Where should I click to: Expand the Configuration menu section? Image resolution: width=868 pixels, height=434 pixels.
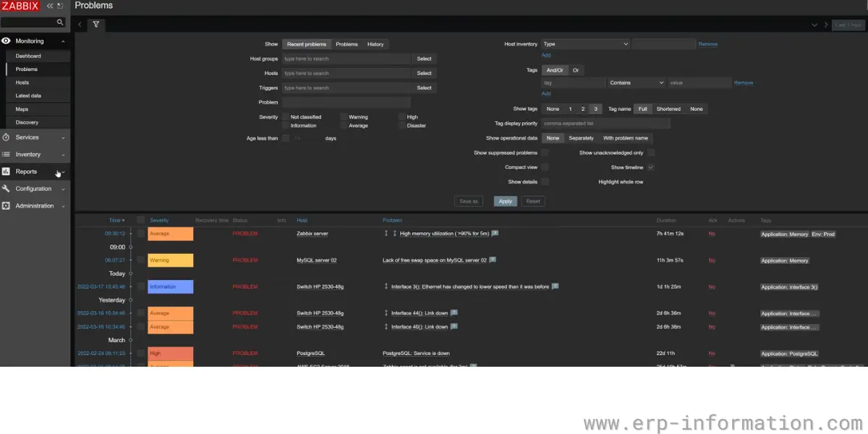tap(63, 189)
